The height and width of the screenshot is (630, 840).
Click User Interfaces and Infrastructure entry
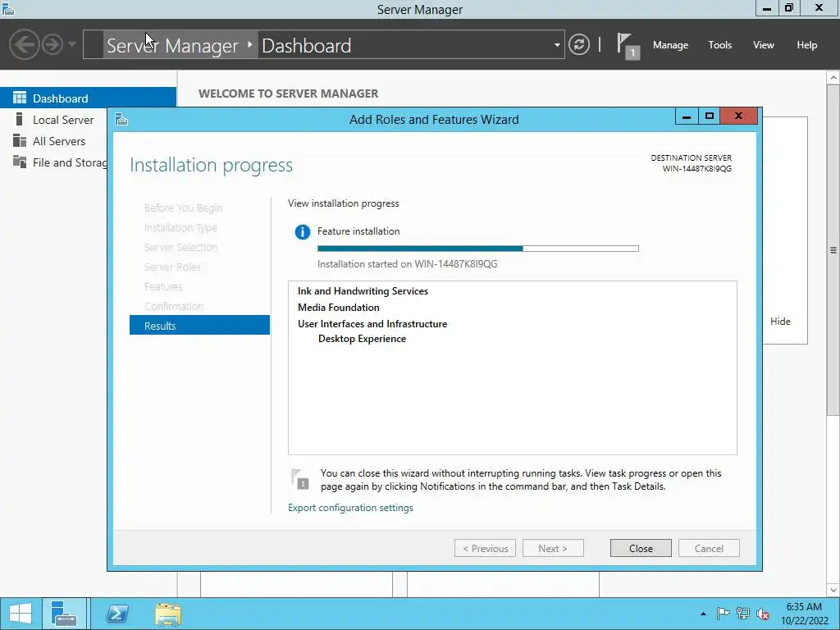(x=372, y=323)
